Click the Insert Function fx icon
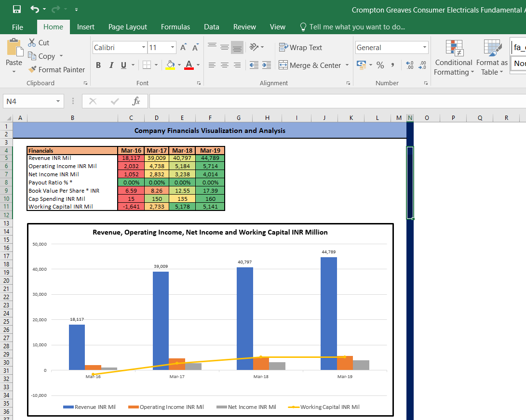 [x=136, y=101]
